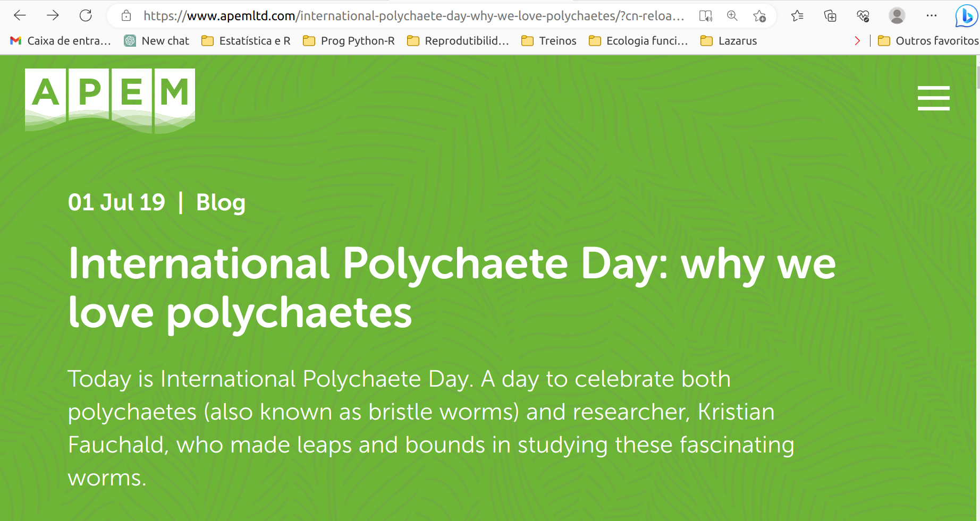Open the favorites list icon
This screenshot has height=521, width=980.
click(x=797, y=16)
